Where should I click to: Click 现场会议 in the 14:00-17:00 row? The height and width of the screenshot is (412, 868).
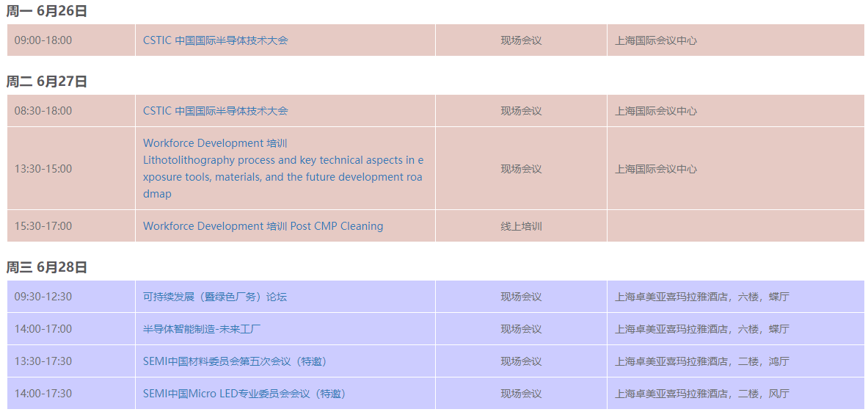pos(521,329)
